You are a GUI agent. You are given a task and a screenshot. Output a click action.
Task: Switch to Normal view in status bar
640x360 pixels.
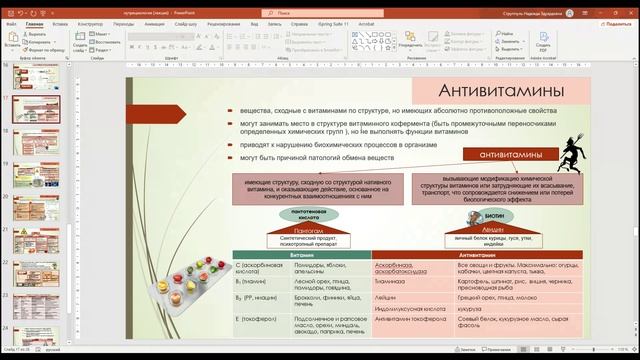pos(523,349)
